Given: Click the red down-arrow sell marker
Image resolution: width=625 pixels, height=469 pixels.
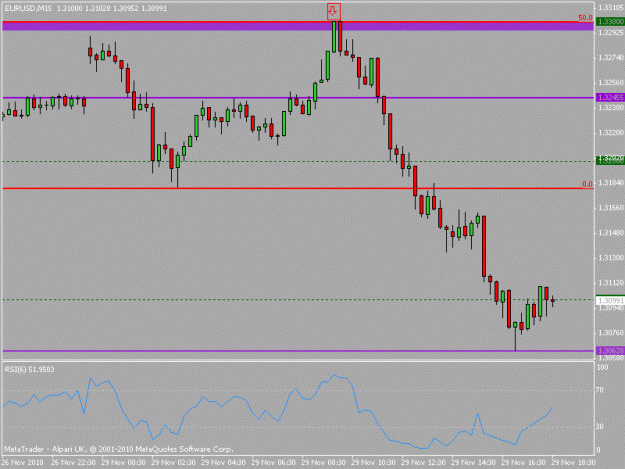Looking at the screenshot, I should (x=334, y=11).
